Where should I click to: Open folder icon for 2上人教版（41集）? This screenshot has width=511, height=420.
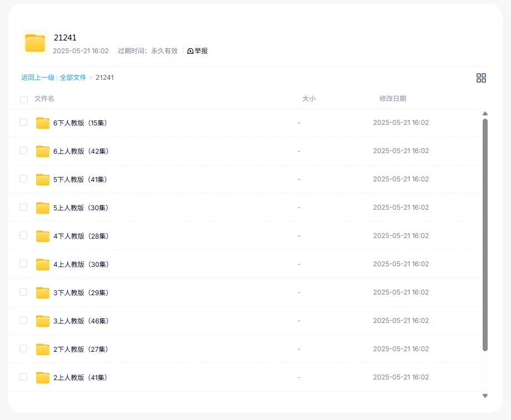pos(43,378)
